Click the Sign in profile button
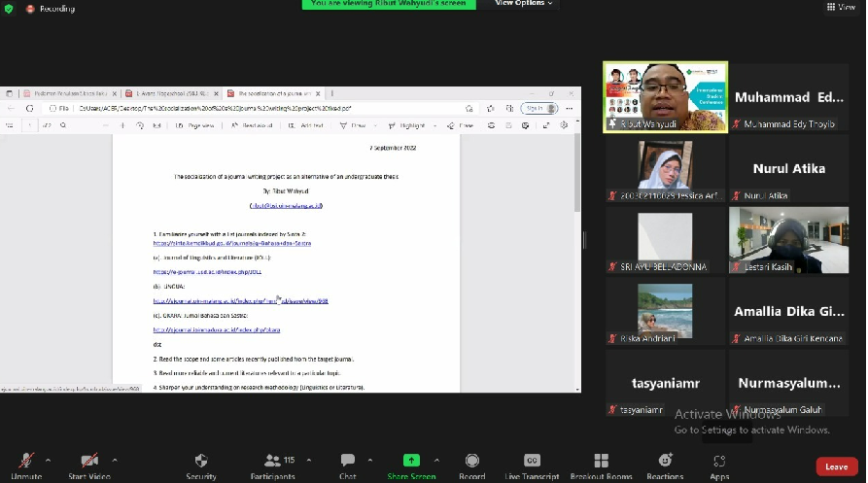The width and height of the screenshot is (868, 483). point(538,109)
